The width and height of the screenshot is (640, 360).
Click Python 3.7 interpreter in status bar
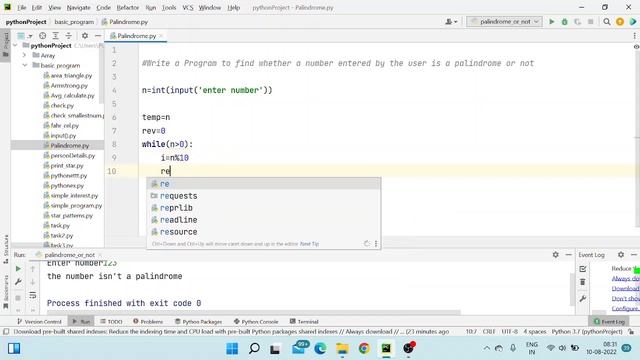[x=587, y=332]
